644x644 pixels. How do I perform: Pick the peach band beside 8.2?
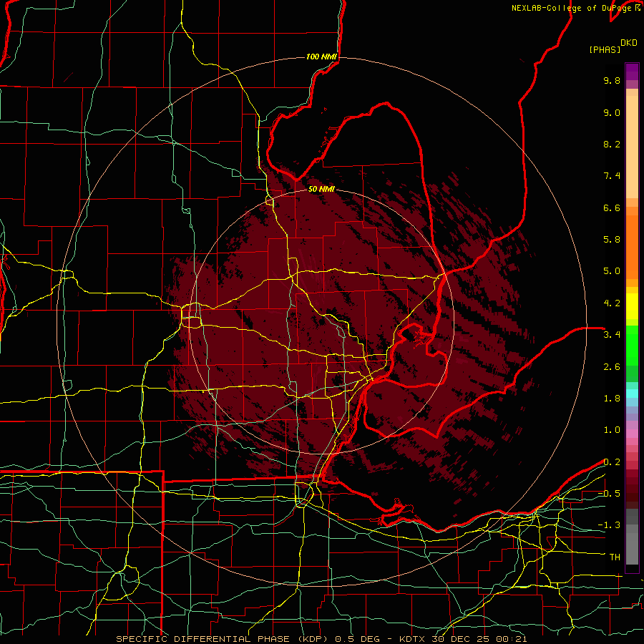coord(632,147)
